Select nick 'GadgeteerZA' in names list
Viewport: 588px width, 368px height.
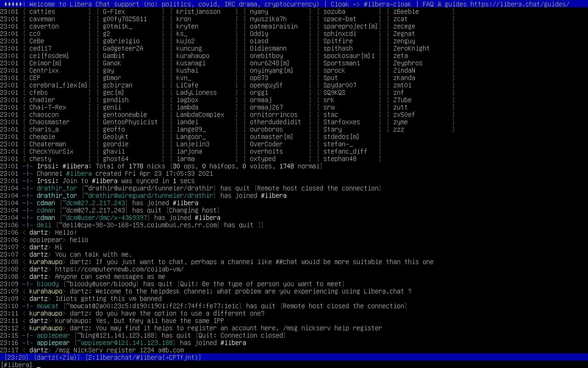123,48
